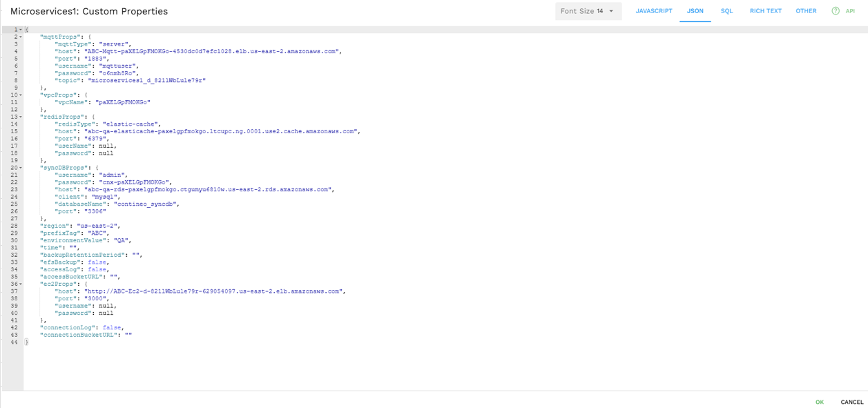The image size is (868, 408).
Task: Click the help question-mark icon beside API
Action: [x=836, y=11]
